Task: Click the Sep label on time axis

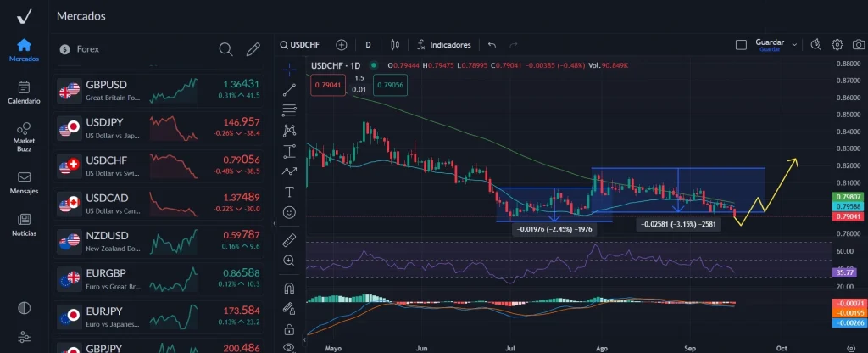Action: pyautogui.click(x=690, y=349)
